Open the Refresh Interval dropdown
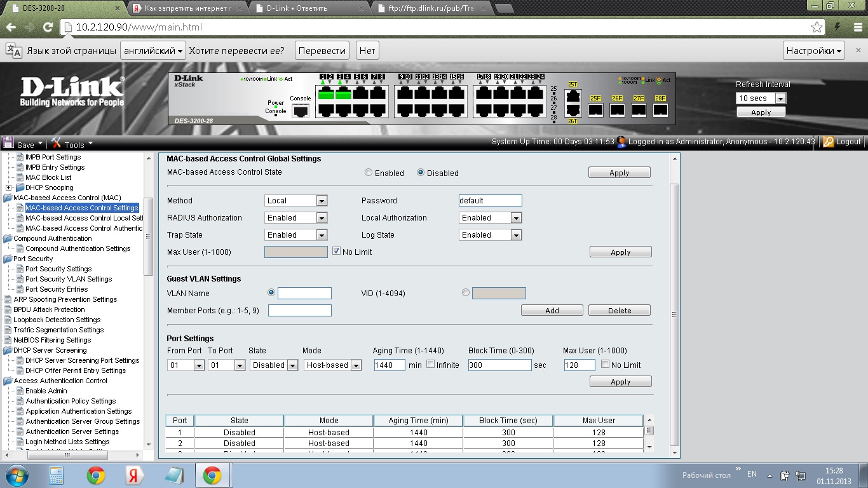Screen dimensions: 868x488 point(761,98)
